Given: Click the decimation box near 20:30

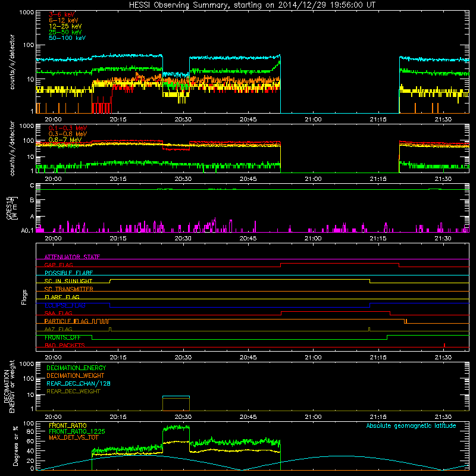Looking at the screenshot, I should point(176,403).
